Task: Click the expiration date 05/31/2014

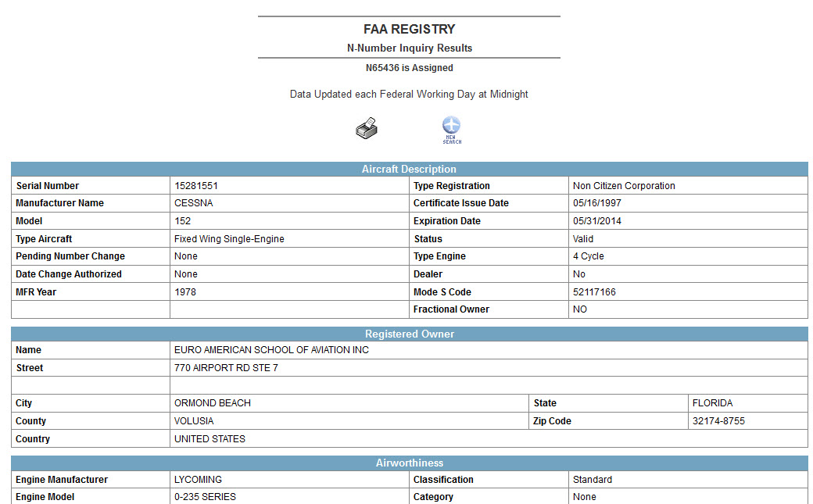Action: (x=597, y=221)
